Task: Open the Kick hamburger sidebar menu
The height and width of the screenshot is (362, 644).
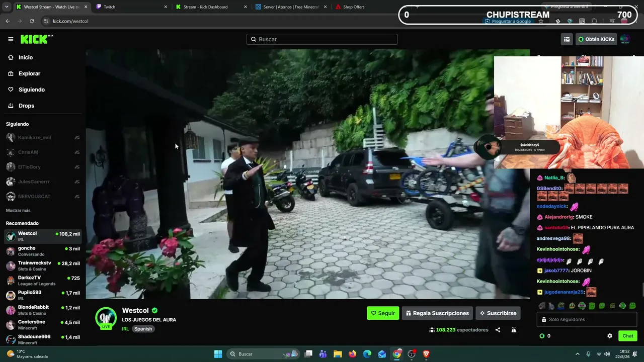Action: pyautogui.click(x=11, y=39)
